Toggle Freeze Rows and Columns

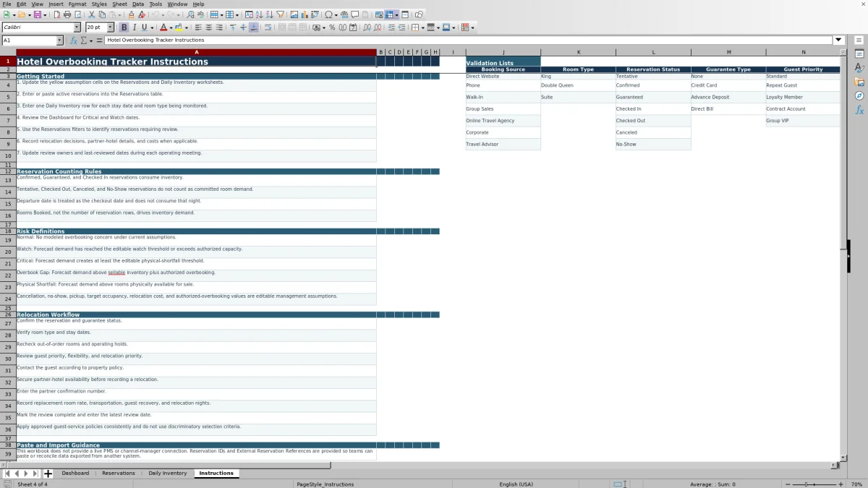[389, 14]
